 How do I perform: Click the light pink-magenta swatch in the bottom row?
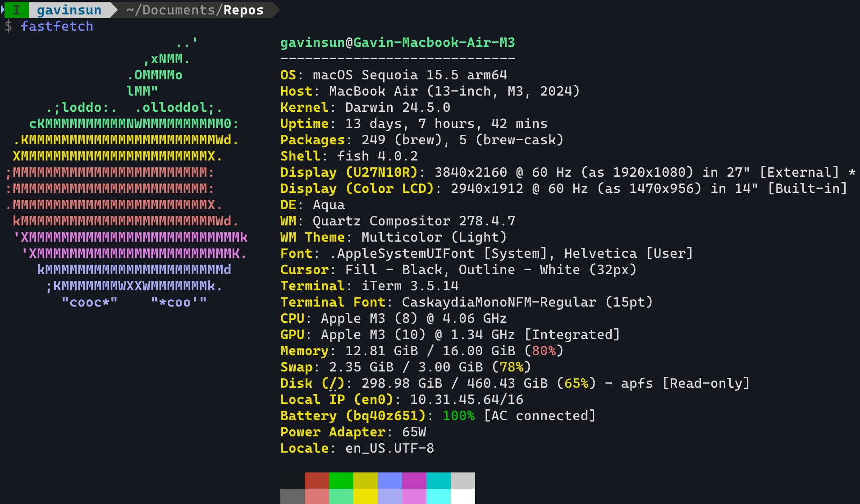414,496
